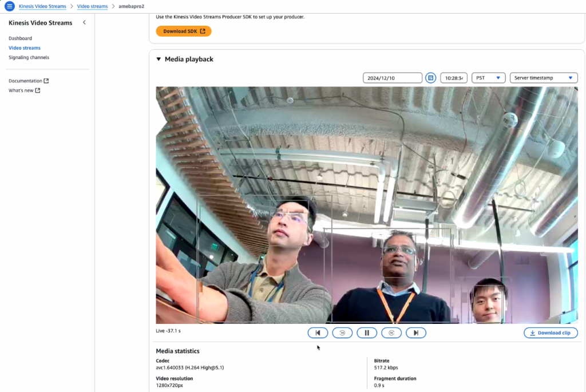The width and height of the screenshot is (586, 392).
Task: Click Kinesis Video Streams breadcrumb link
Action: (42, 6)
